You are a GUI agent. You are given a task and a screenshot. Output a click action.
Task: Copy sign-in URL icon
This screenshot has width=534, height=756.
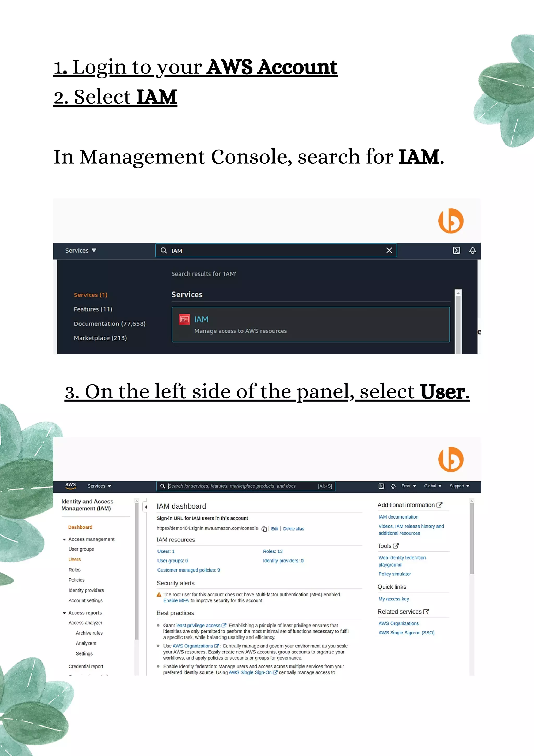264,529
